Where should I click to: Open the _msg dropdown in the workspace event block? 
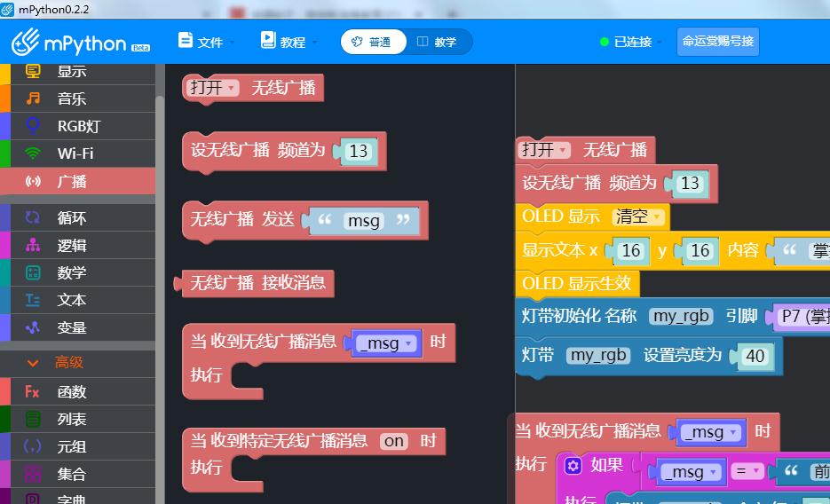[x=711, y=433]
